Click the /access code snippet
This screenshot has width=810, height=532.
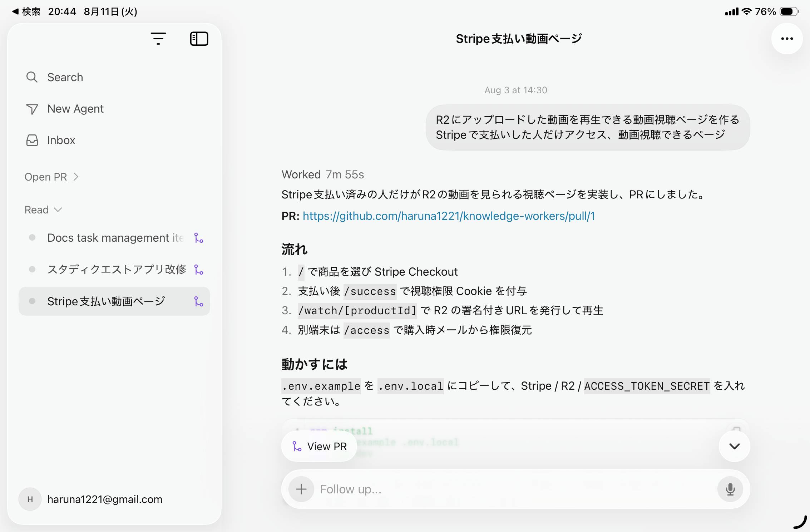(x=367, y=330)
